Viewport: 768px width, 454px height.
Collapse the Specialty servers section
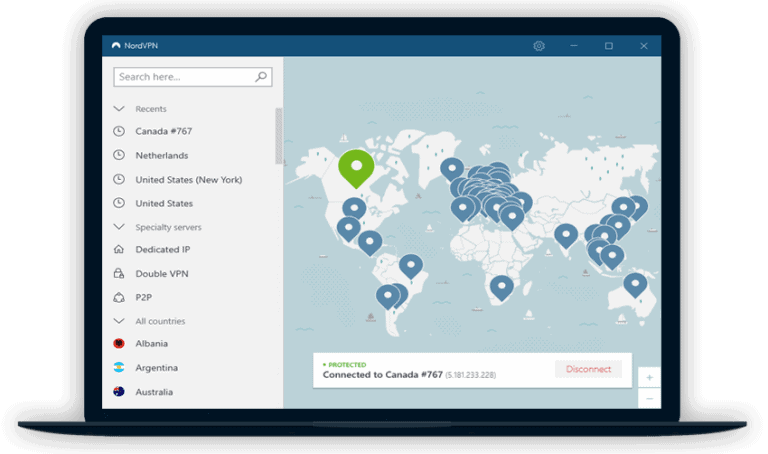[x=119, y=227]
